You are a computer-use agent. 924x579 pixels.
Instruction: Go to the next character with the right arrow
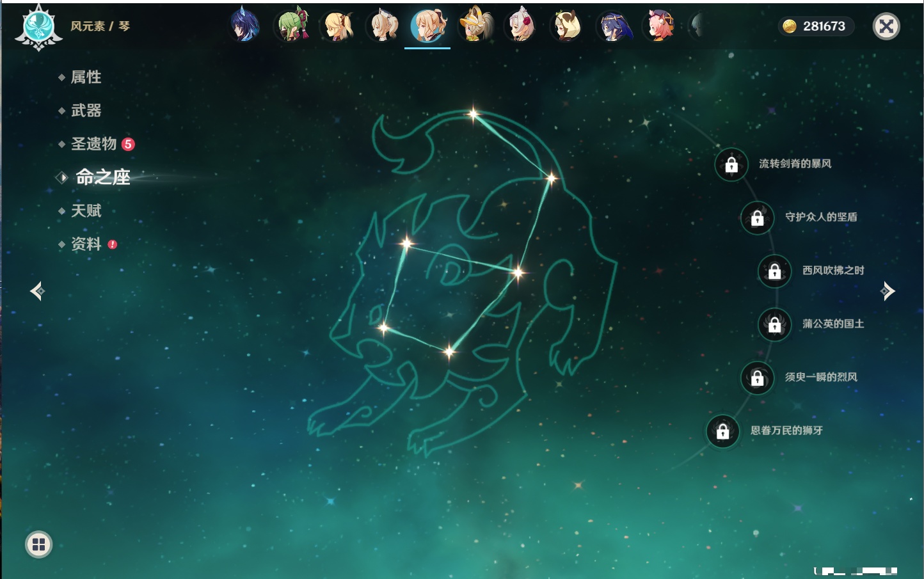(x=888, y=291)
